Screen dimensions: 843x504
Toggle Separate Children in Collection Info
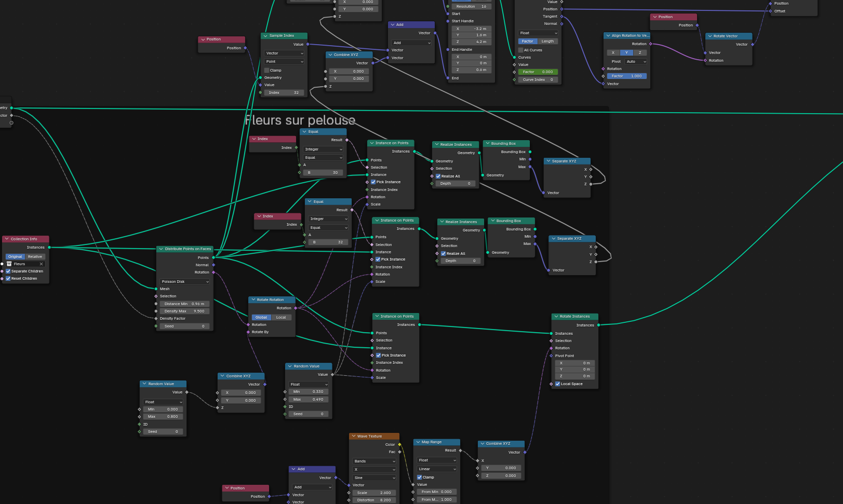(8, 271)
